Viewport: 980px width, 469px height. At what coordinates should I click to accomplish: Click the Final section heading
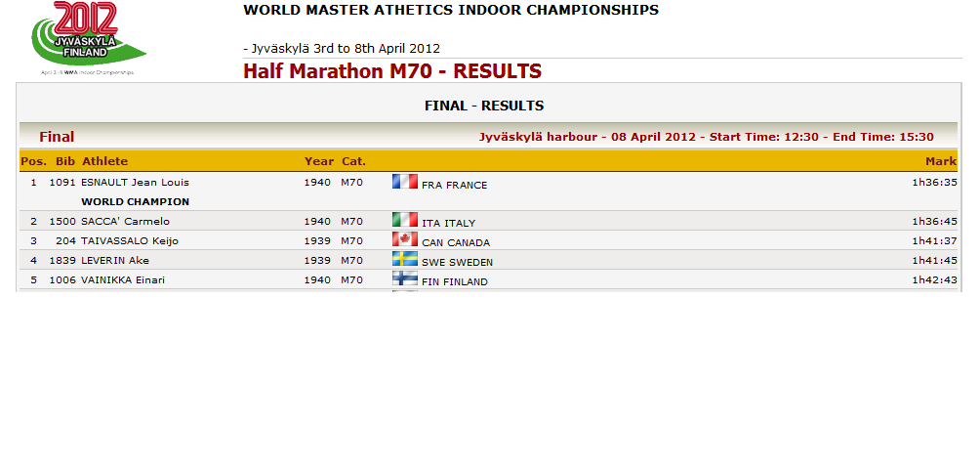pos(57,137)
